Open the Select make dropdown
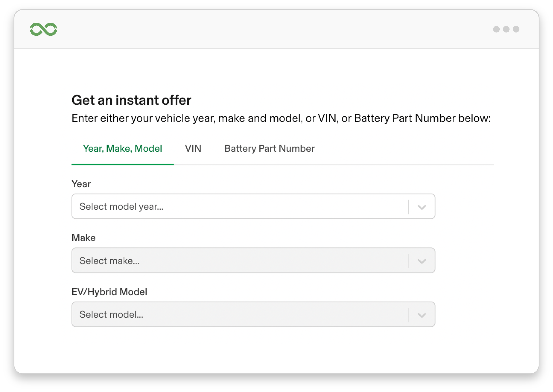553x392 pixels. pyautogui.click(x=253, y=261)
